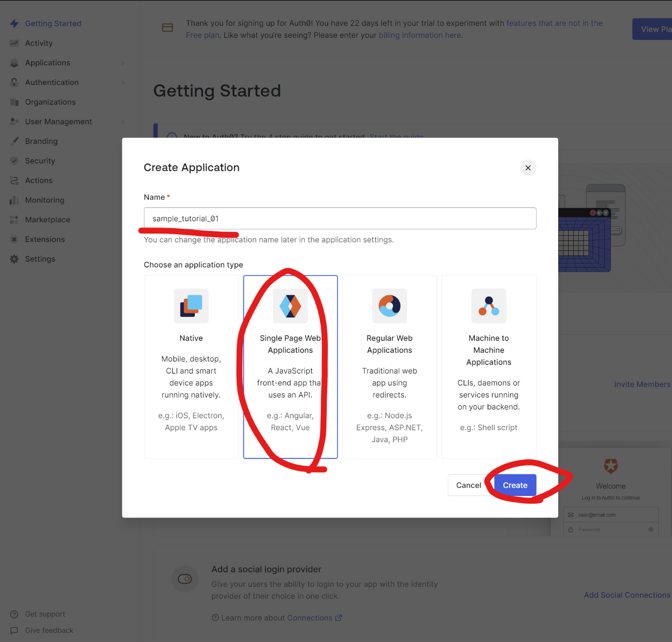Click Get support link
Screen dimensions: 672x642
coord(45,614)
